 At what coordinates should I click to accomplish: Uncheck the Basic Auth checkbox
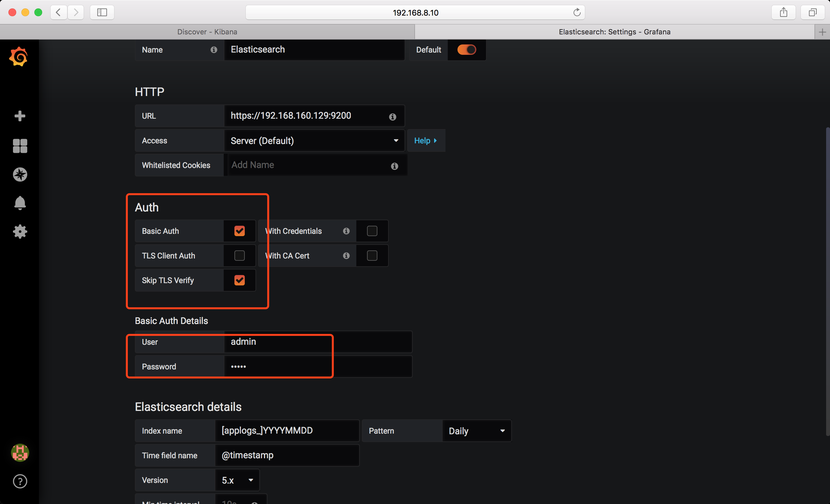239,231
